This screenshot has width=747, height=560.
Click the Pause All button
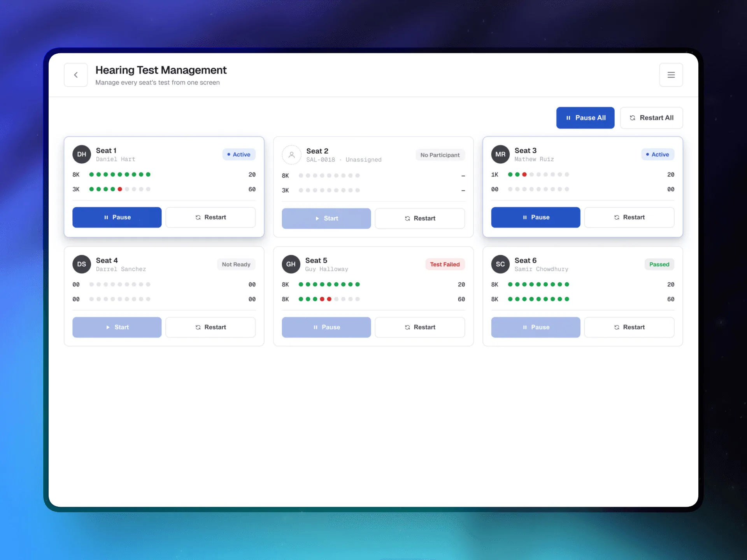[x=585, y=118]
